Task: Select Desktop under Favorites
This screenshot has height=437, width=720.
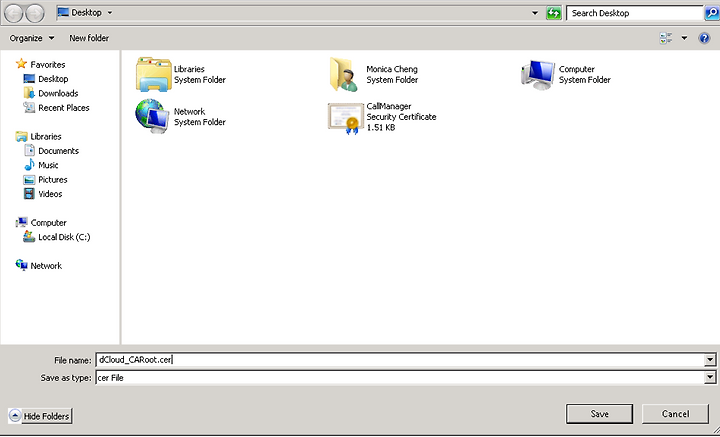Action: 53,79
